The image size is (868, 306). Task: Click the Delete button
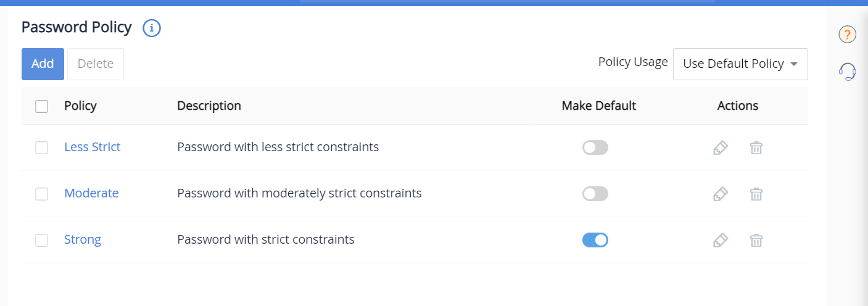coord(96,64)
